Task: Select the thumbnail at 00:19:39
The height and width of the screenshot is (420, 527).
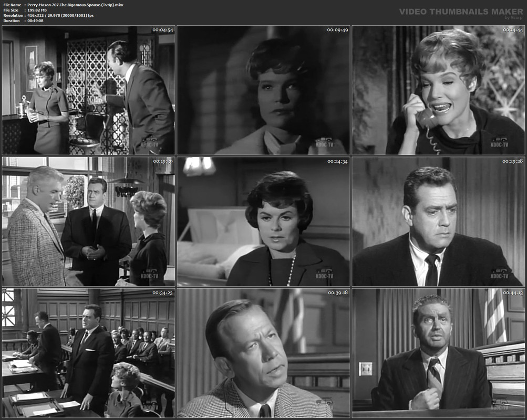Action: click(x=88, y=222)
